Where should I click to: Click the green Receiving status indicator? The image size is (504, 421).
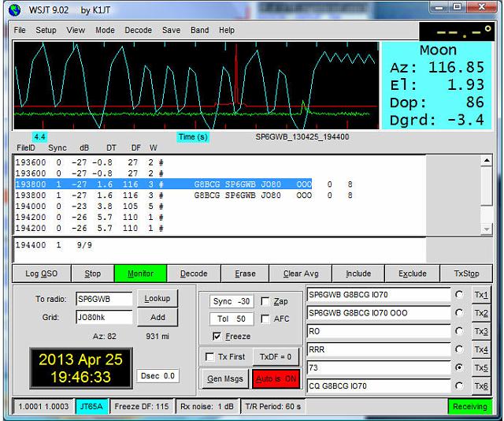click(x=469, y=407)
